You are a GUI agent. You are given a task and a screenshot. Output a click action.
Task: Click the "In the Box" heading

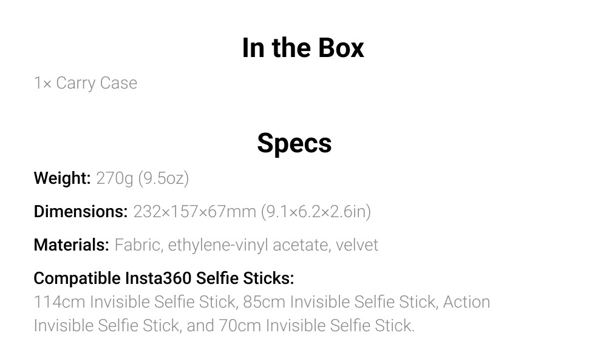point(302,48)
